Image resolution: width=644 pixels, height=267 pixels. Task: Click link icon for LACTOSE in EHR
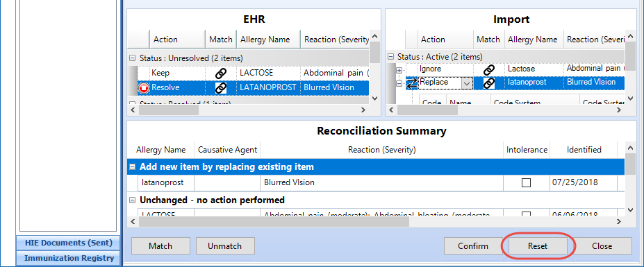[221, 74]
